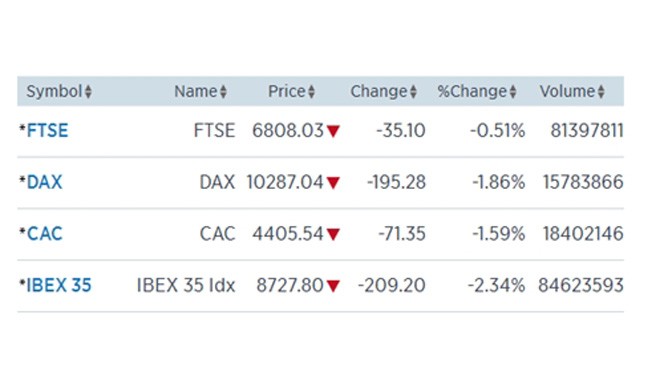Image resolution: width=660 pixels, height=371 pixels.
Task: Select the Volume header label
Action: coord(567,91)
